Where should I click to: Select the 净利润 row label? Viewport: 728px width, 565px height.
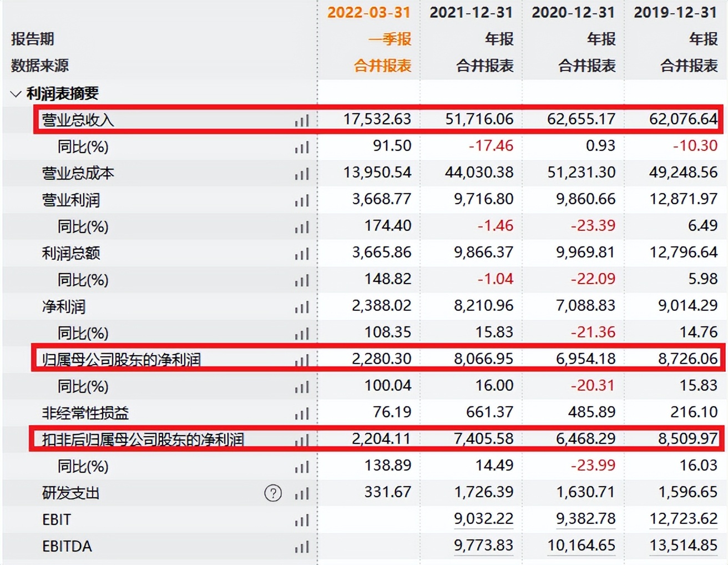pyautogui.click(x=64, y=306)
